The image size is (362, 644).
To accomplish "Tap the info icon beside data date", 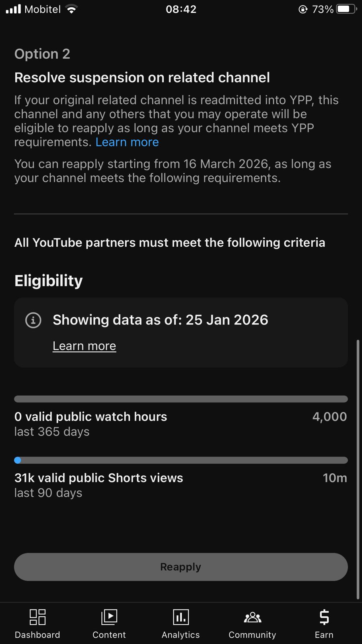I will click(33, 320).
